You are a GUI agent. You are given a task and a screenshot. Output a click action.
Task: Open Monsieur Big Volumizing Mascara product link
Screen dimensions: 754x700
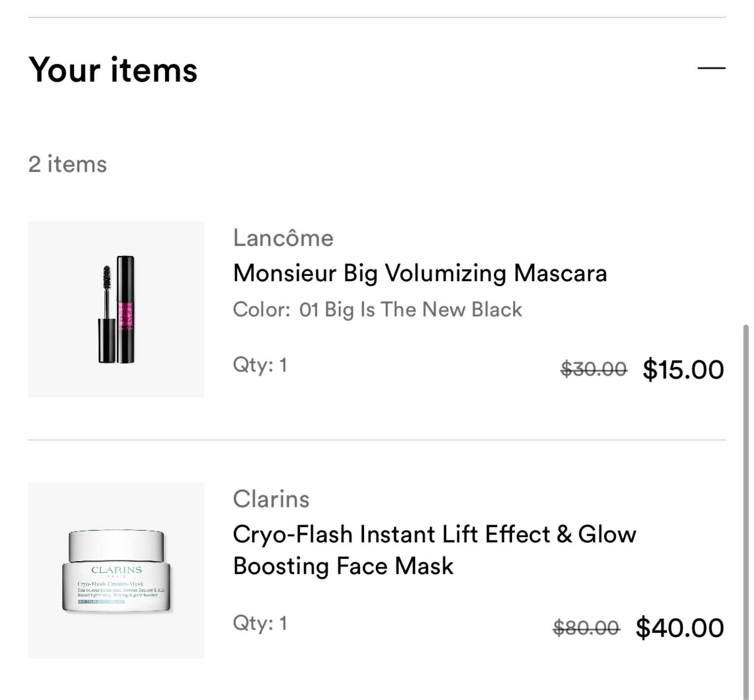420,273
